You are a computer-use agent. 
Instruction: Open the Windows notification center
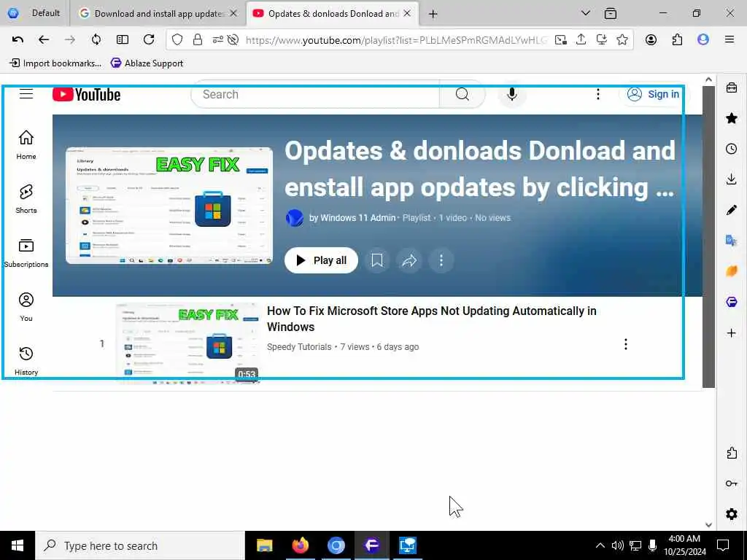click(x=723, y=545)
